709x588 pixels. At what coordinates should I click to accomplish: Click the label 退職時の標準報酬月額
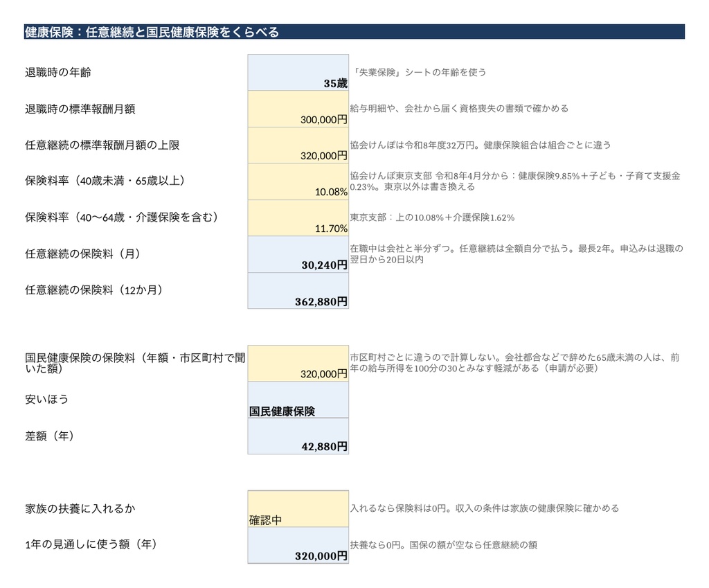[x=80, y=109]
